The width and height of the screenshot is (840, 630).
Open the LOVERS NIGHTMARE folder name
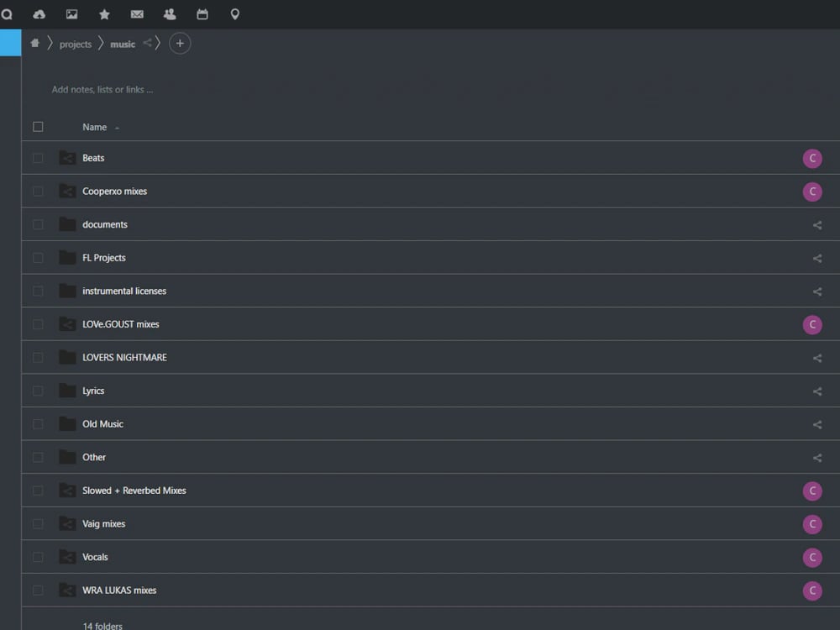coord(124,357)
